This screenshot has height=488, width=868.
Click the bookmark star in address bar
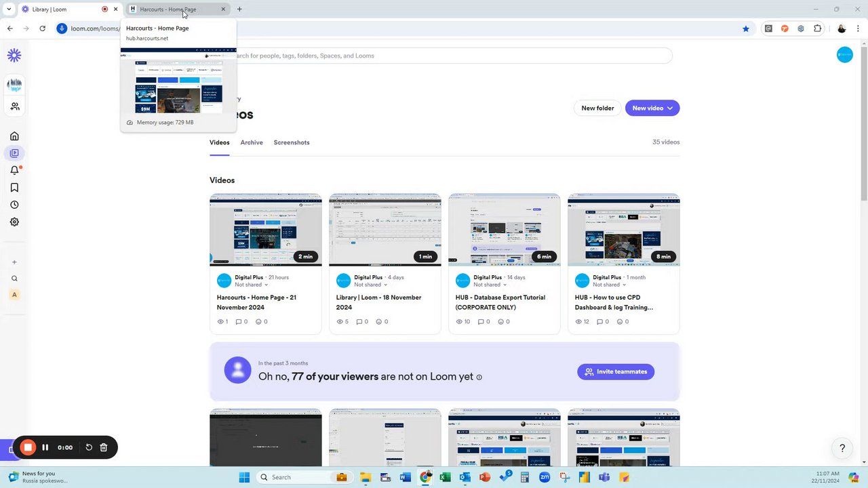pos(746,28)
